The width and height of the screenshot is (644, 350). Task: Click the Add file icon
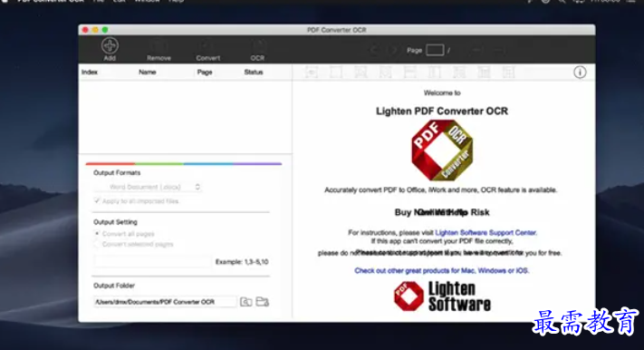pos(110,46)
